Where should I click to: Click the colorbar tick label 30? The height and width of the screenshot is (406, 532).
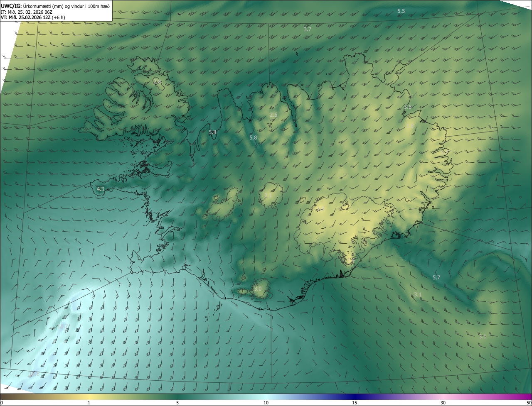(443, 403)
